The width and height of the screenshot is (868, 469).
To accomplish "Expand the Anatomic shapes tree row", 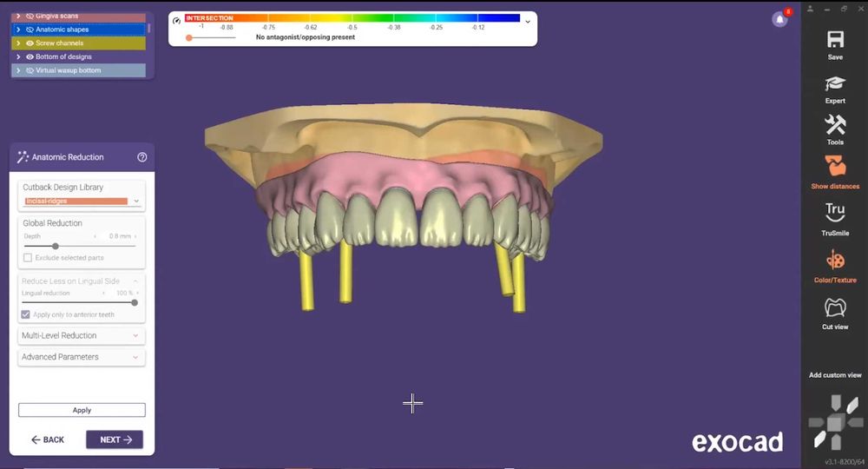I will pyautogui.click(x=18, y=30).
